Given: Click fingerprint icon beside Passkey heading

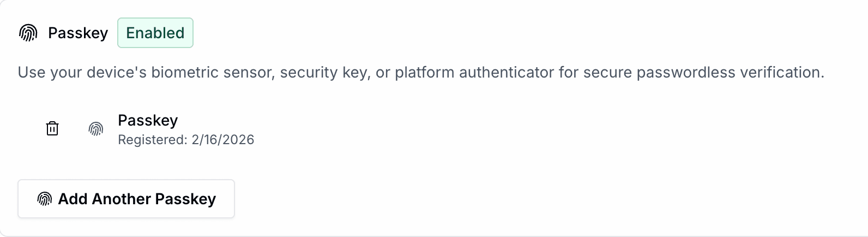Looking at the screenshot, I should [28, 33].
